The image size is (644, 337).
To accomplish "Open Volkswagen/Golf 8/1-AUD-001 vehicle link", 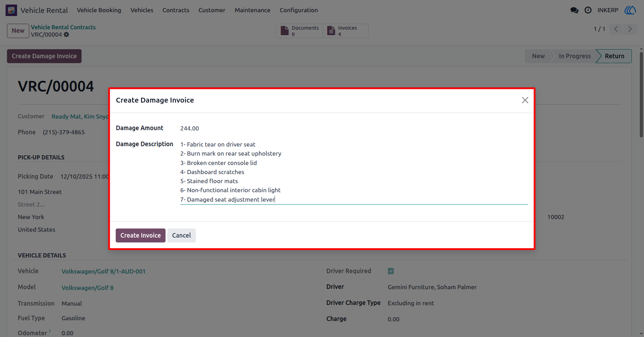I will click(x=103, y=271).
